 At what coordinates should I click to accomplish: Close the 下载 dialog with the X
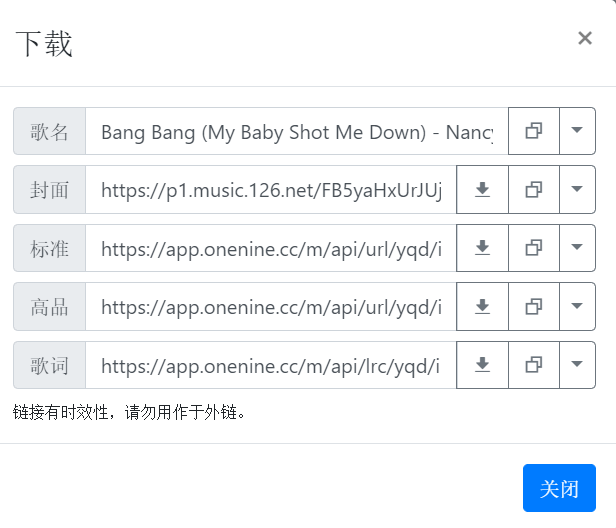coord(585,38)
